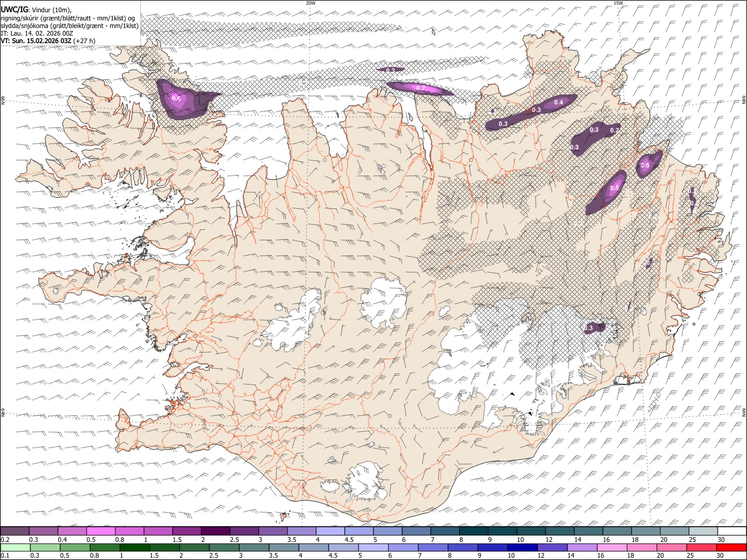Screen dimensions: 747x560
Task: Click the purple legend swatch between 0.3 and 0.4
Action: click(x=44, y=531)
